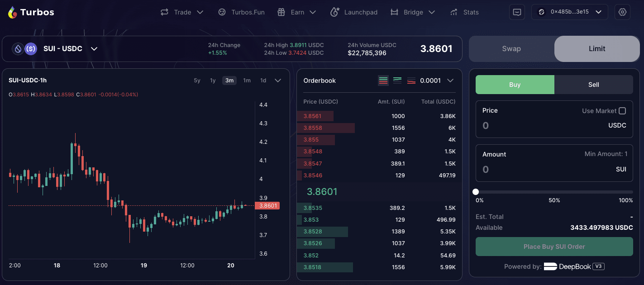Viewport: 644px width, 285px height.
Task: Select the Sell side toggle
Action: [594, 85]
